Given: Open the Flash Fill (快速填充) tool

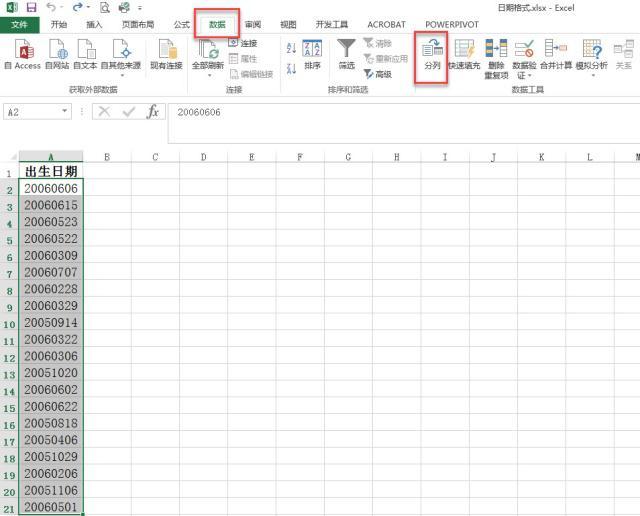Looking at the screenshot, I should pos(464,54).
